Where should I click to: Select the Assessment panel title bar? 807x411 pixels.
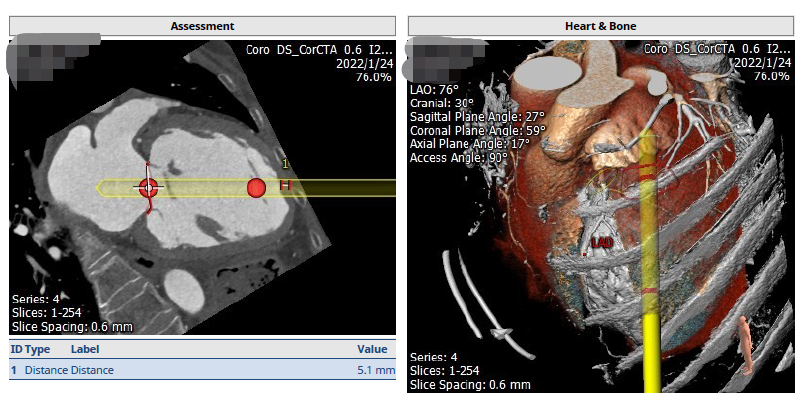coord(202,25)
